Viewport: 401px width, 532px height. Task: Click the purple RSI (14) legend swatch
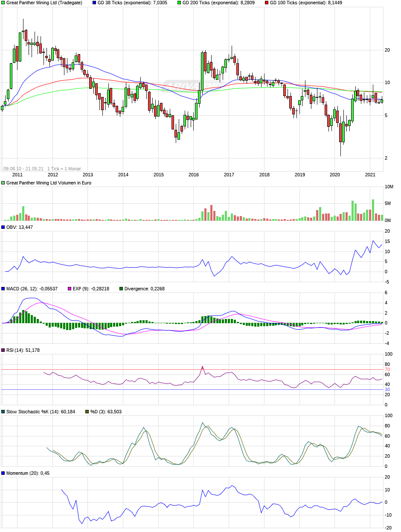tap(3, 350)
